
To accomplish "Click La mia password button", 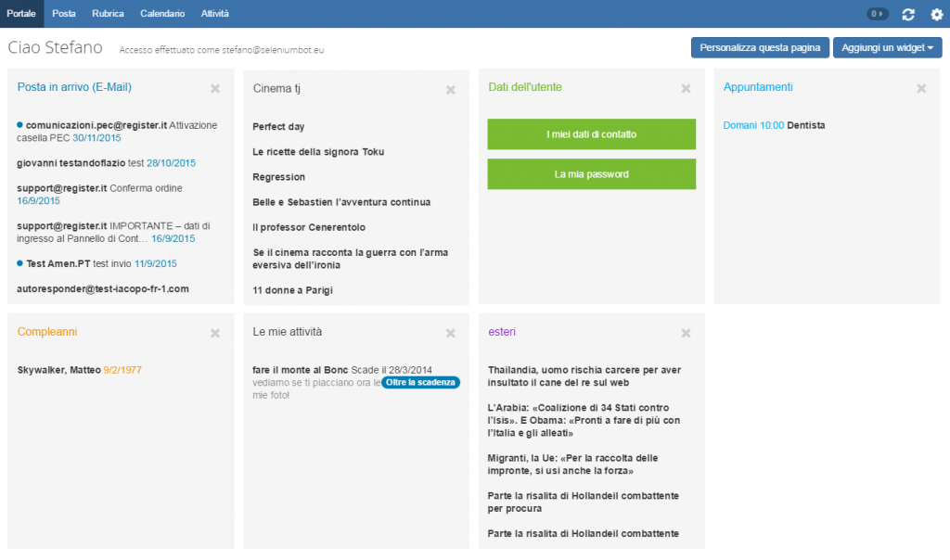I will pyautogui.click(x=591, y=173).
